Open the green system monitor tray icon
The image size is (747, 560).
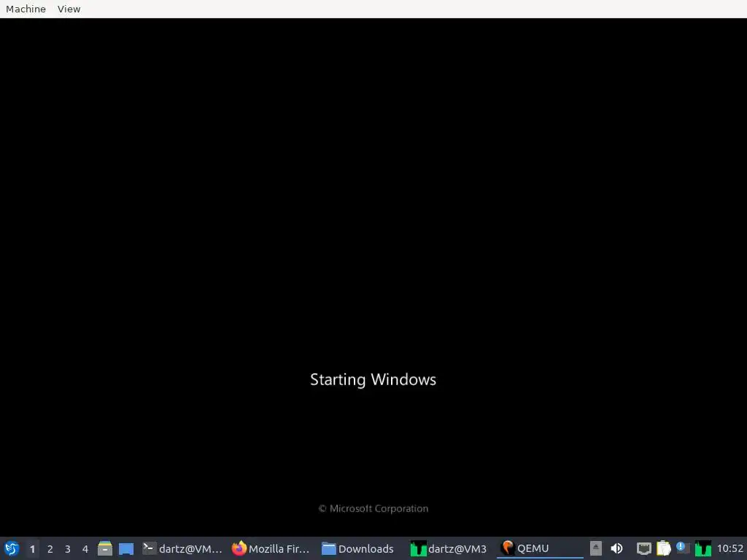coord(703,548)
